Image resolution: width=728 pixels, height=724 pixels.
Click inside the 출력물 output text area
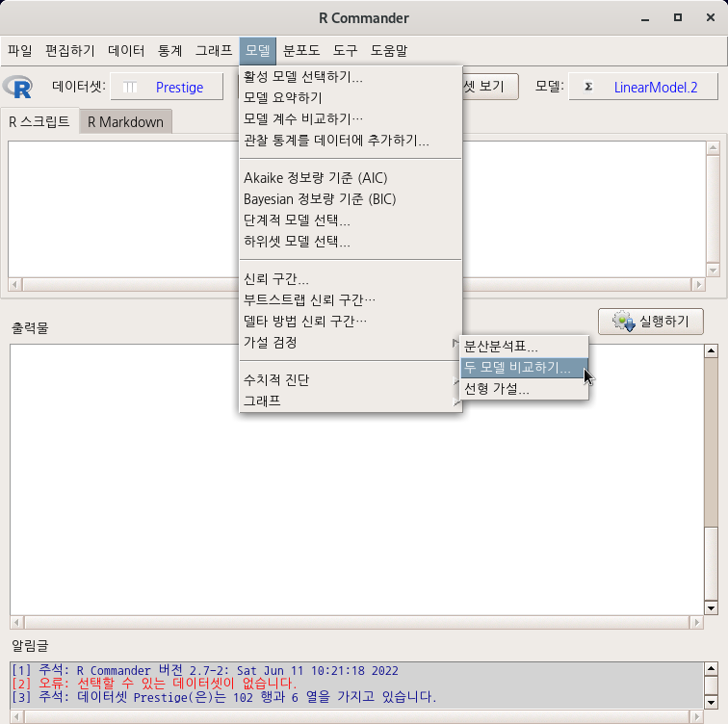tap(356, 479)
